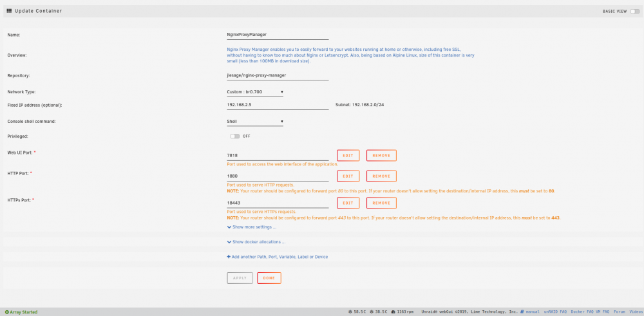This screenshot has width=644, height=316.
Task: Add another Path, Port, Variable, Label or Device
Action: coord(277,257)
